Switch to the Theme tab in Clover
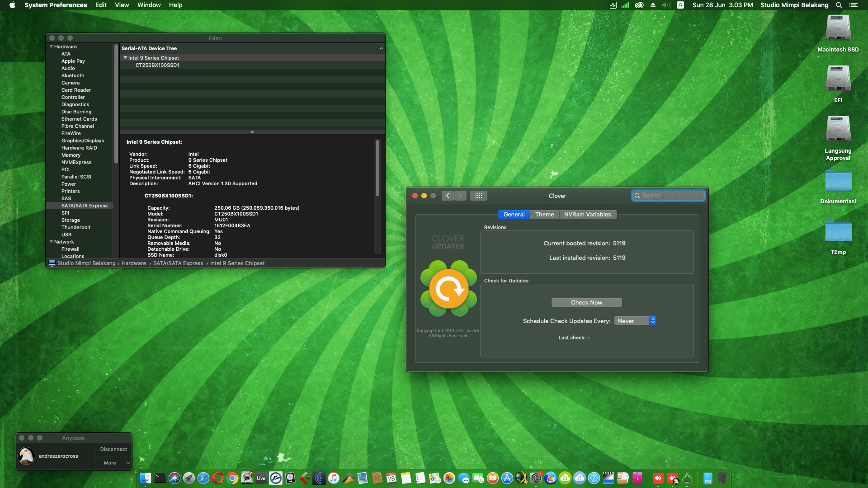This screenshot has width=868, height=488. (x=544, y=215)
